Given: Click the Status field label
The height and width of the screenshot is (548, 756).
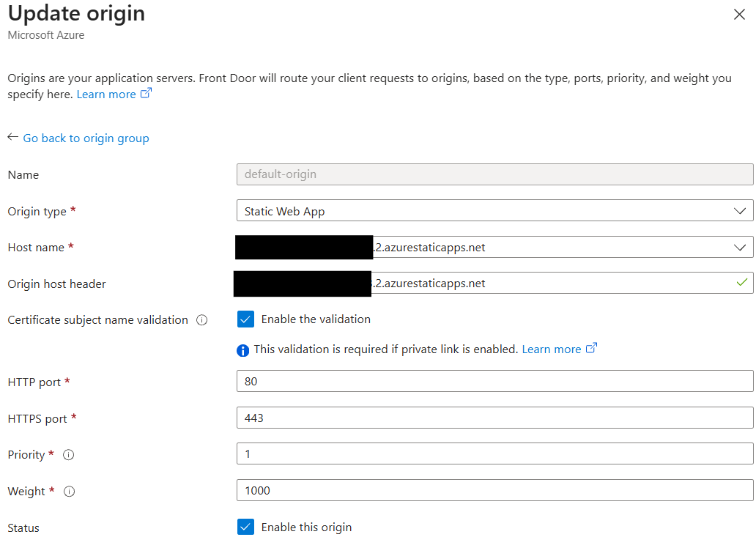Looking at the screenshot, I should 23,528.
